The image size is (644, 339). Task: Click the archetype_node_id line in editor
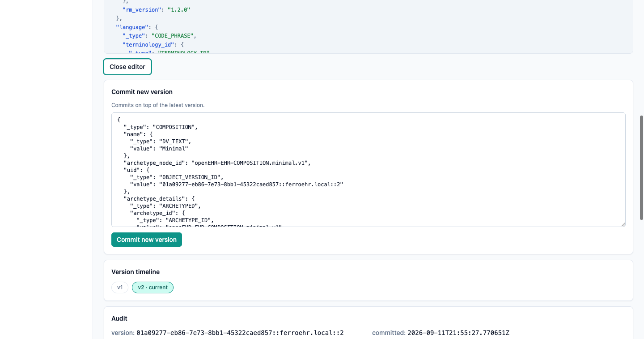click(217, 163)
